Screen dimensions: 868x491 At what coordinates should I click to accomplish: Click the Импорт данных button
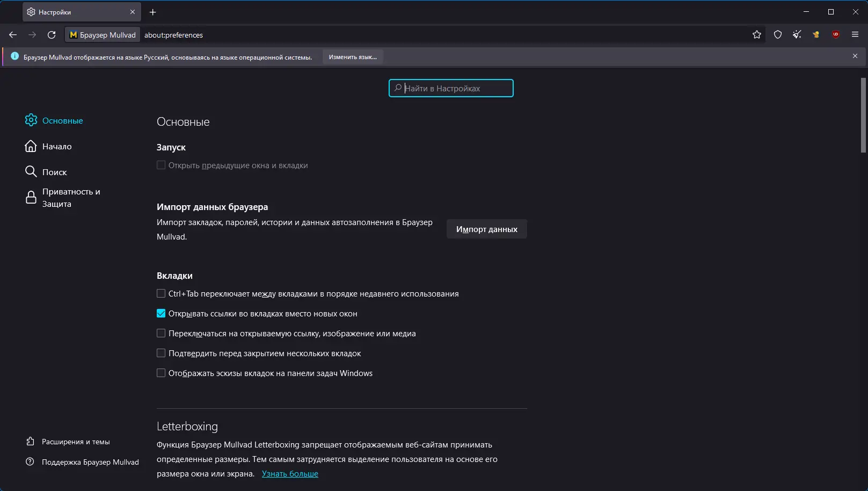486,229
